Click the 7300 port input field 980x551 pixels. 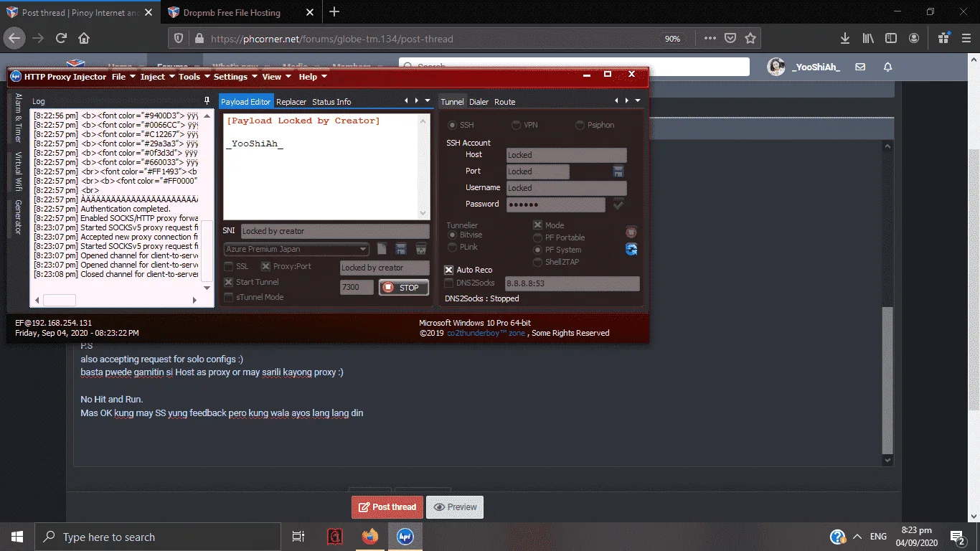click(x=357, y=287)
